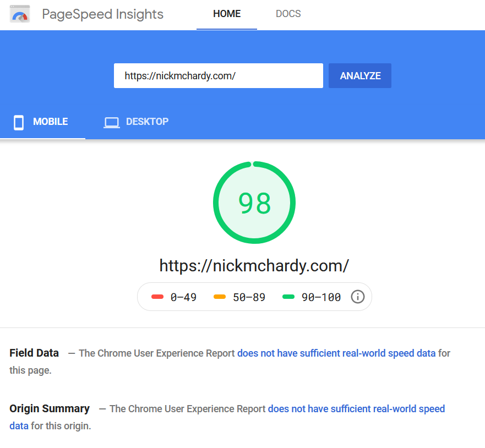Click the 98 performance score gauge
Image resolution: width=485 pixels, height=448 pixels.
[x=254, y=203]
